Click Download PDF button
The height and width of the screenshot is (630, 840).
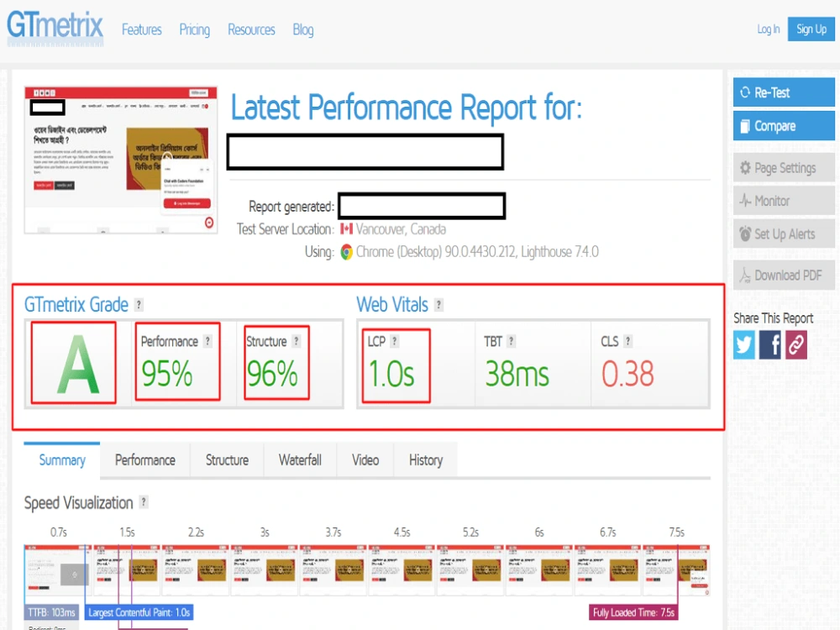coord(784,276)
